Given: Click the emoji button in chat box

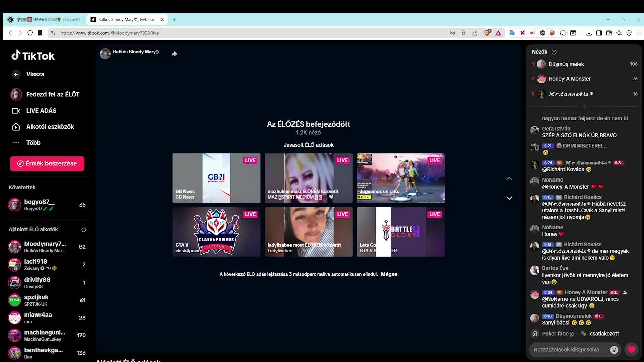Looking at the screenshot, I should 614,350.
